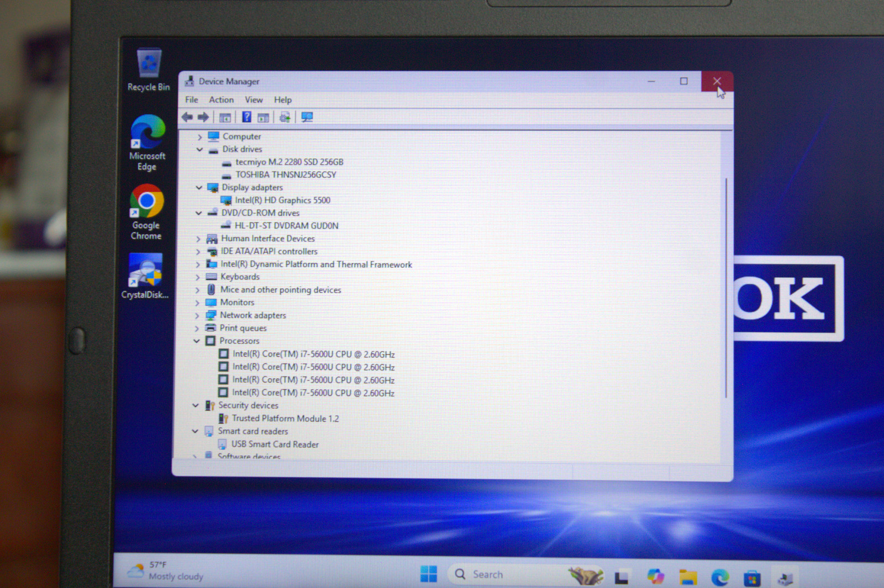The width and height of the screenshot is (884, 588).
Task: Expand the Keyboards node
Action: 197,277
